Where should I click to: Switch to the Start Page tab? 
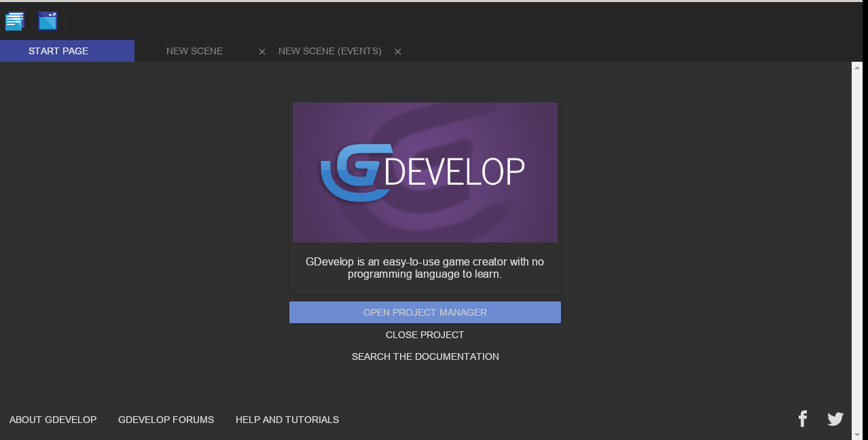tap(67, 51)
